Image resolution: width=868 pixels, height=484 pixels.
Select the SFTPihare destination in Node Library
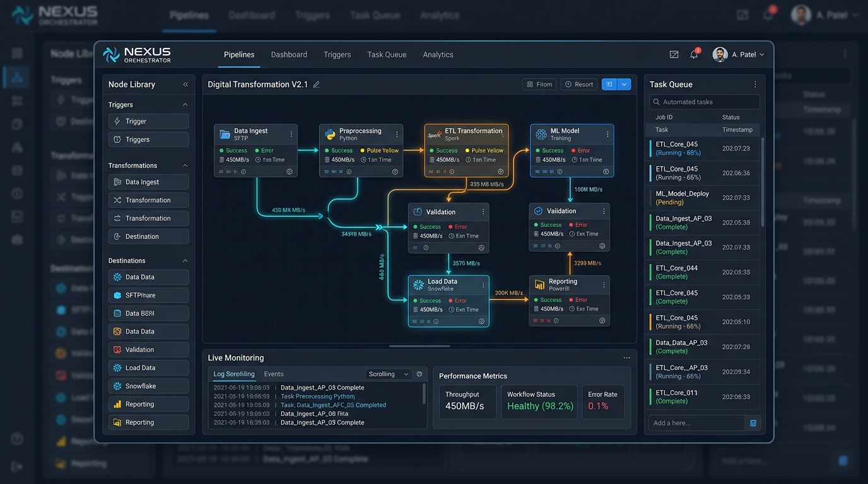[x=148, y=296]
